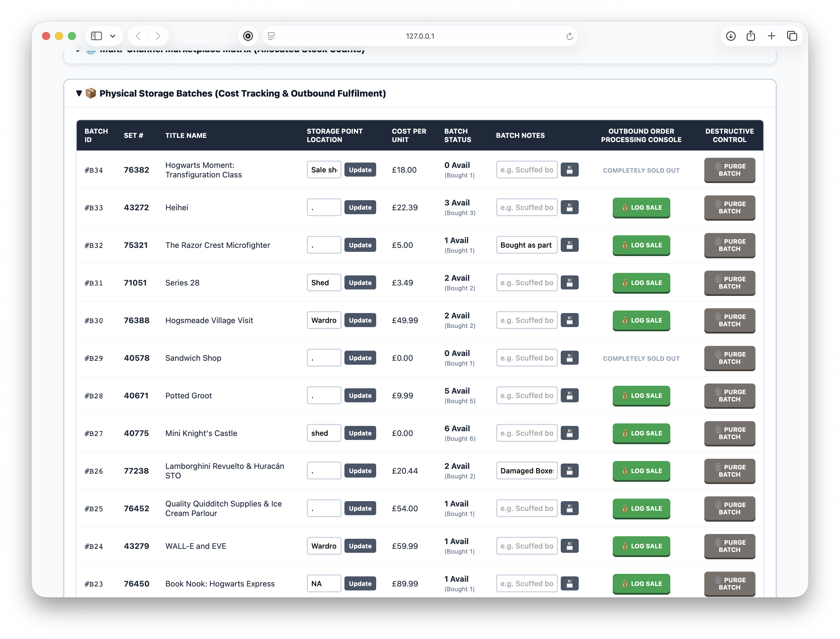Show tab overview icon in Safari

coord(792,36)
